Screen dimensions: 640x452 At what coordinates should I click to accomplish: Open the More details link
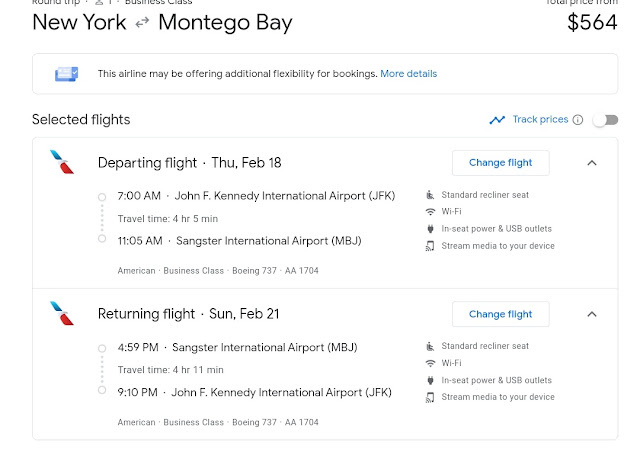coord(409,74)
